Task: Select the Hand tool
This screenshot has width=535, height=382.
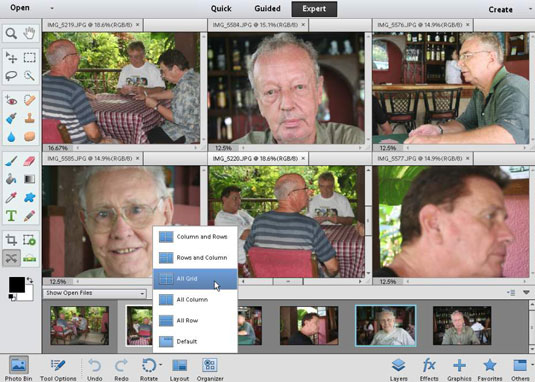Action: click(29, 33)
